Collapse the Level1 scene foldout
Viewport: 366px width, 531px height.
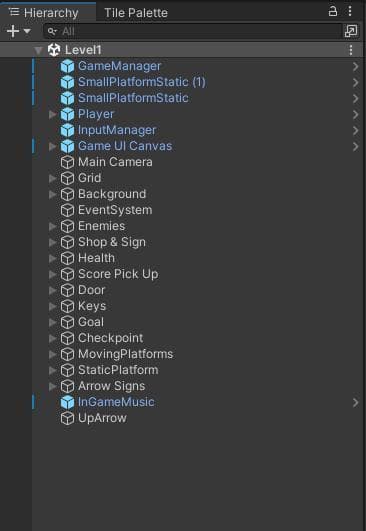39,50
